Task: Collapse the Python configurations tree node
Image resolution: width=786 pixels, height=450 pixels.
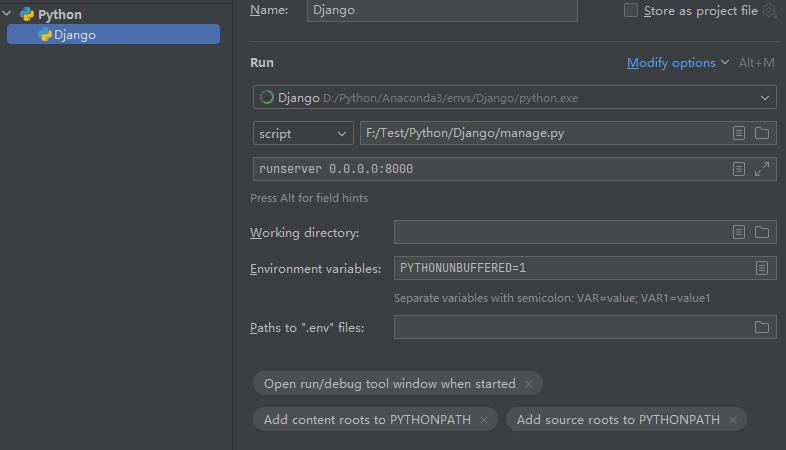Action: (7, 14)
